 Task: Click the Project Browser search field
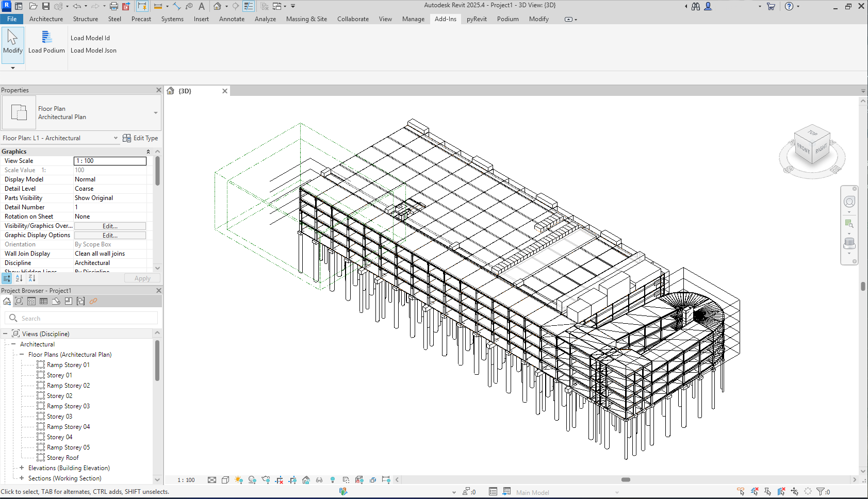83,319
